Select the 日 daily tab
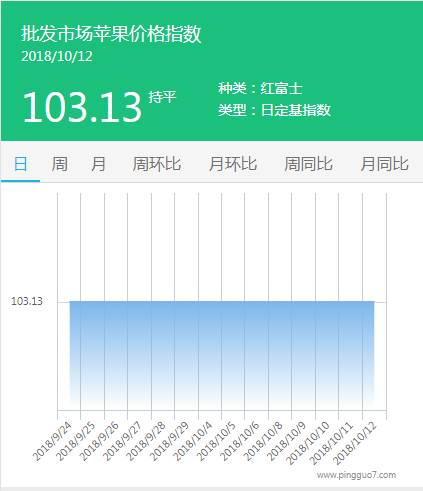The image size is (423, 491). (x=20, y=164)
